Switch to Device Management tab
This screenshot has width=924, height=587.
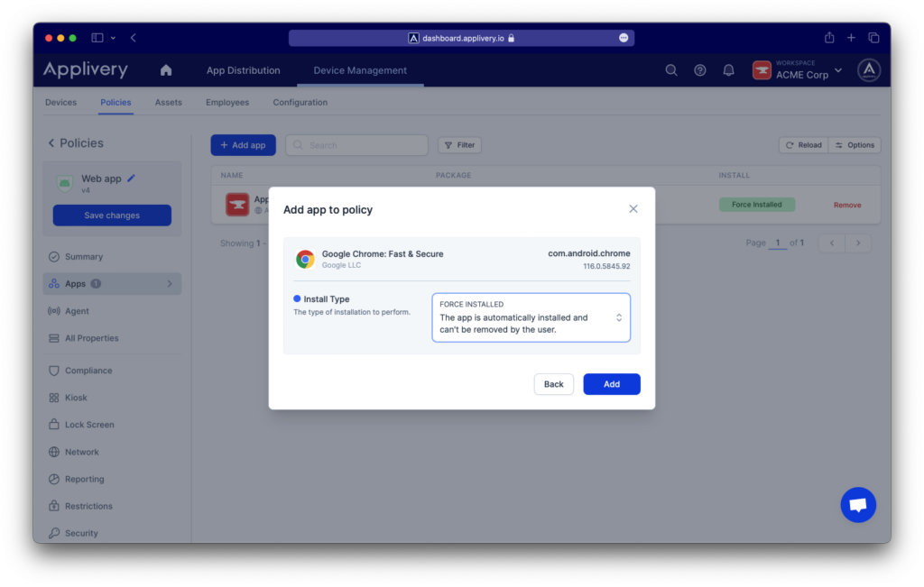[x=360, y=70]
